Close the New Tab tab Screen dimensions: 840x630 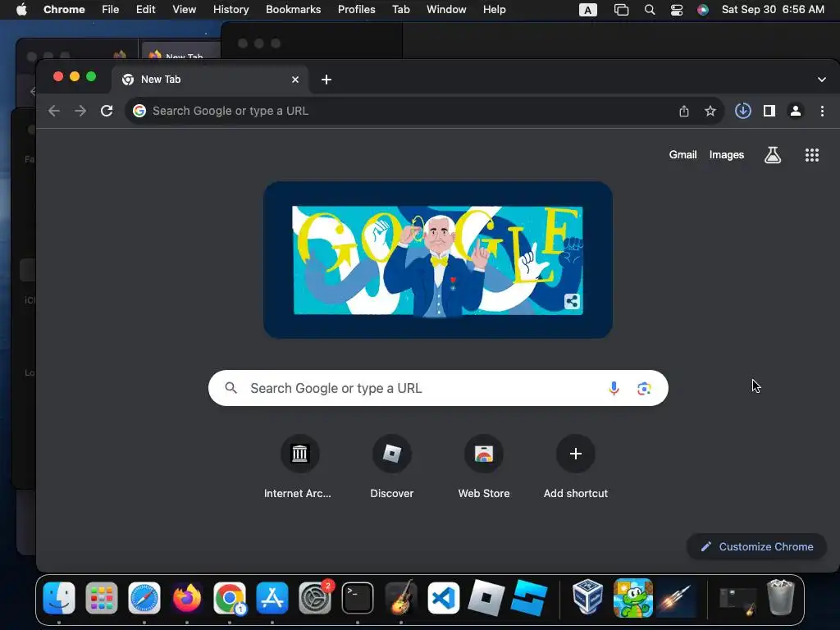pyautogui.click(x=295, y=80)
